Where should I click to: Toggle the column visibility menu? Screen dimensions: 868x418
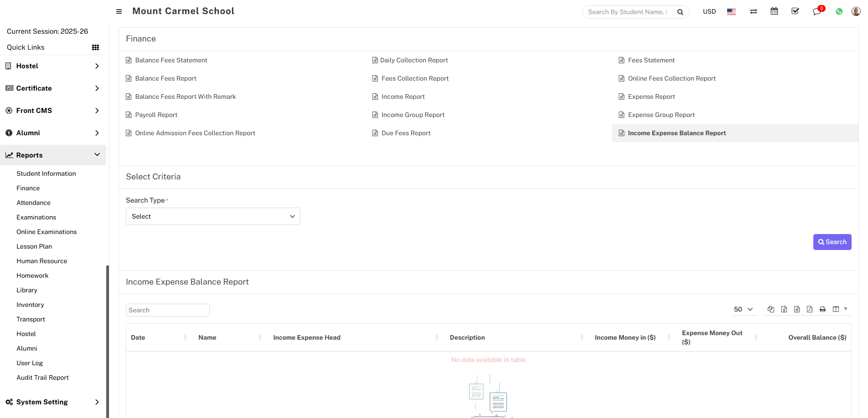click(x=836, y=310)
